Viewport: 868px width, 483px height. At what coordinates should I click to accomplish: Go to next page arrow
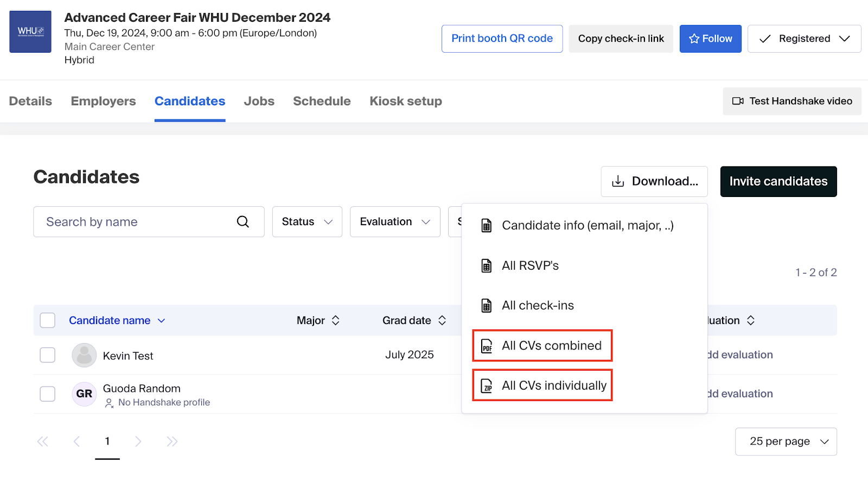click(x=138, y=441)
